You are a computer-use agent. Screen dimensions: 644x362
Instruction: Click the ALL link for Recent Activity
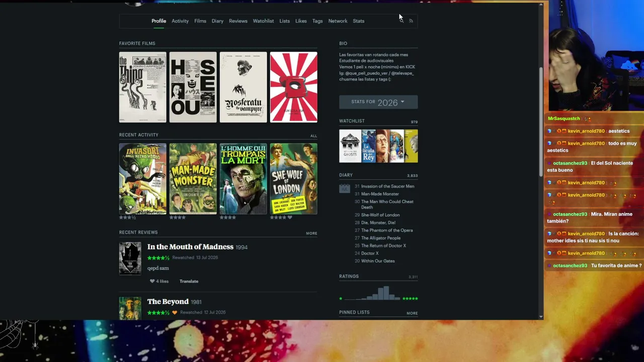point(314,136)
